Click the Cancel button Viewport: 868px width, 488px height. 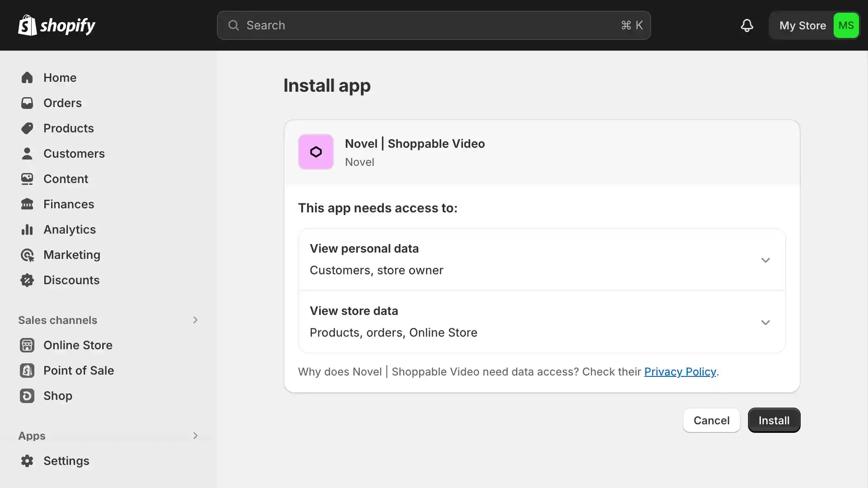tap(711, 420)
